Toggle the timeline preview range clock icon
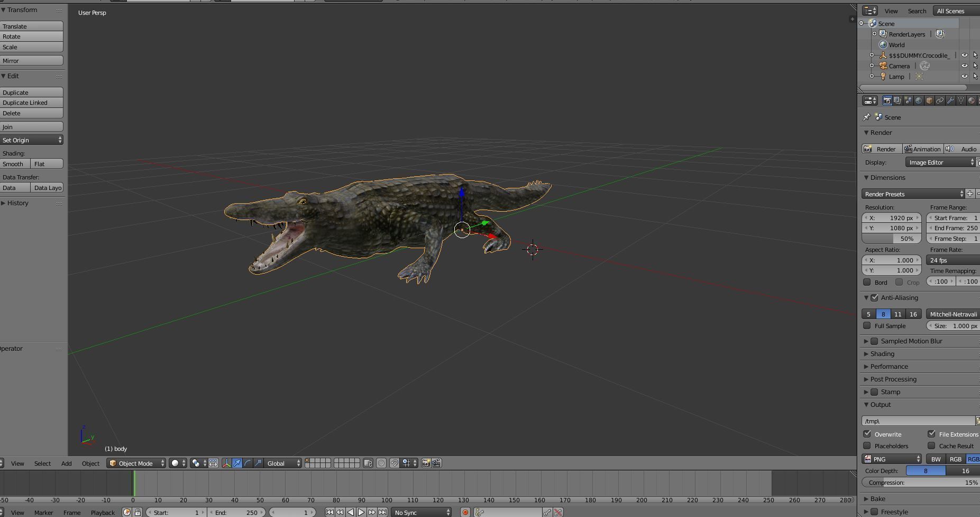Screen dimensions: 980x517 tap(127, 512)
